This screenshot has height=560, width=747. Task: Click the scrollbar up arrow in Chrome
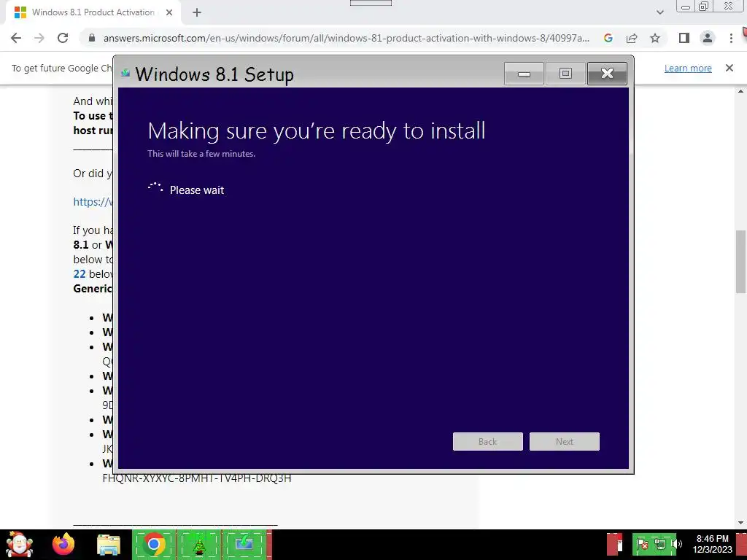741,91
